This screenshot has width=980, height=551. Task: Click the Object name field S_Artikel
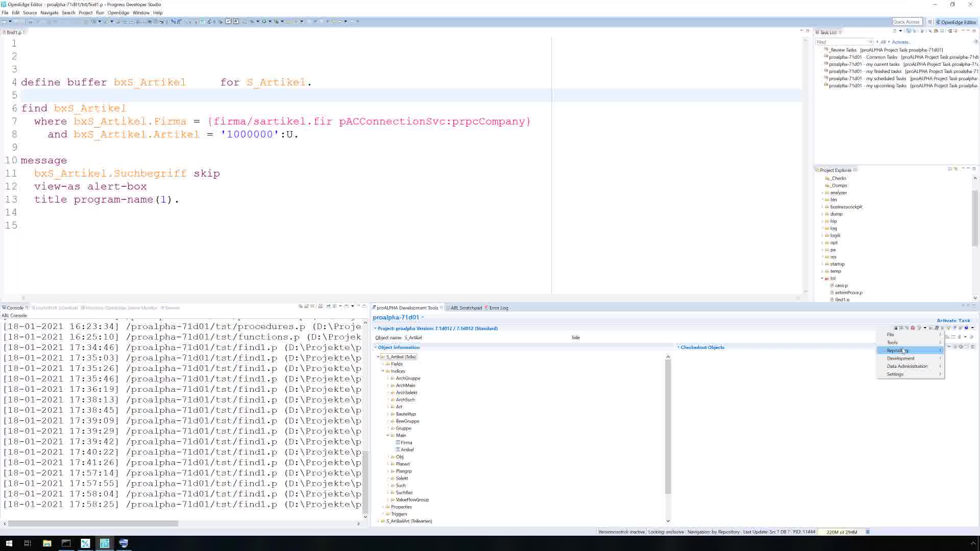(485, 338)
